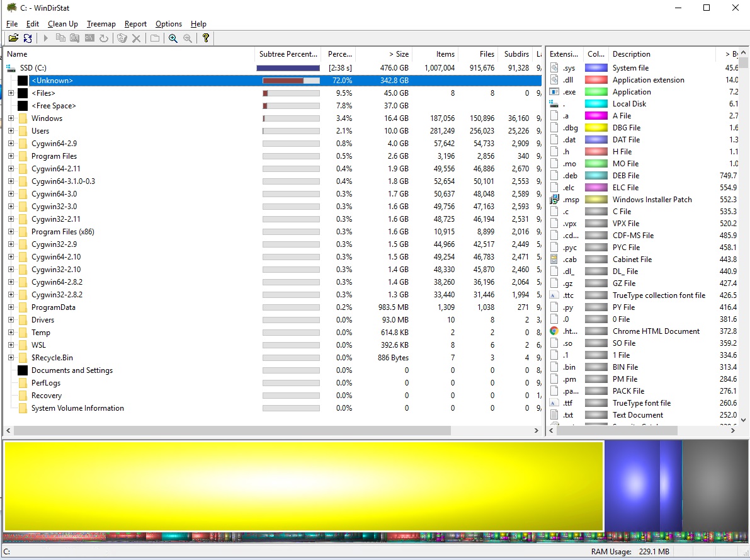
Task: Click the Zoom Out magnifier icon
Action: pyautogui.click(x=188, y=38)
